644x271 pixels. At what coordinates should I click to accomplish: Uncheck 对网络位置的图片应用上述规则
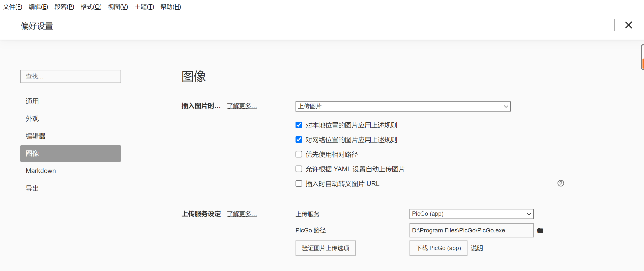coord(299,140)
